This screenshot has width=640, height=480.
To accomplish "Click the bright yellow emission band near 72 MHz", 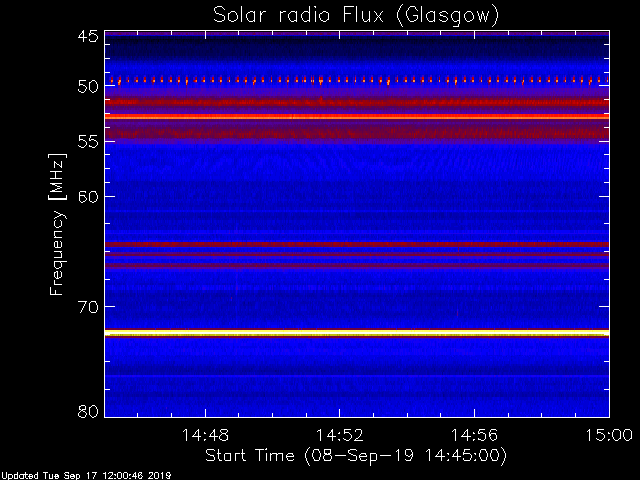I will tap(357, 333).
